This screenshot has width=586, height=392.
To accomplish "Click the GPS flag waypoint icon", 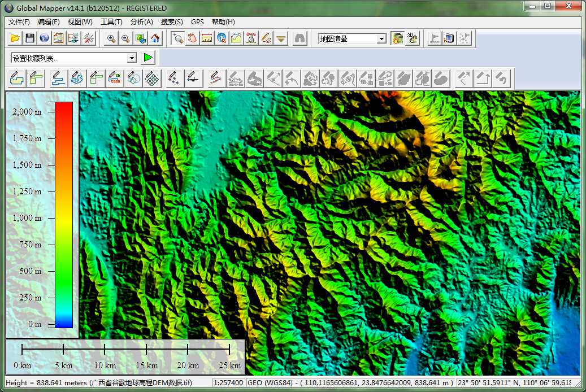I will click(435, 38).
